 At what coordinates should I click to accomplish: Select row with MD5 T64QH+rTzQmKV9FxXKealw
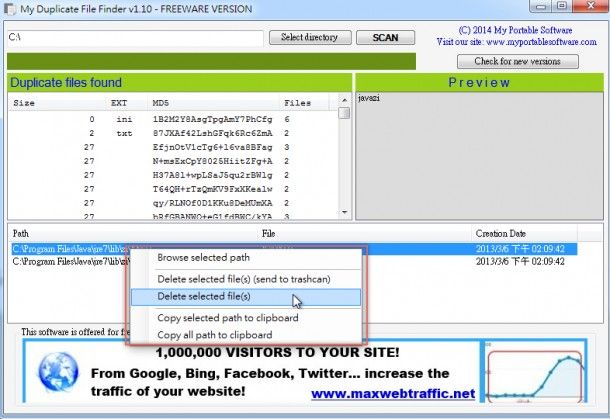174,189
